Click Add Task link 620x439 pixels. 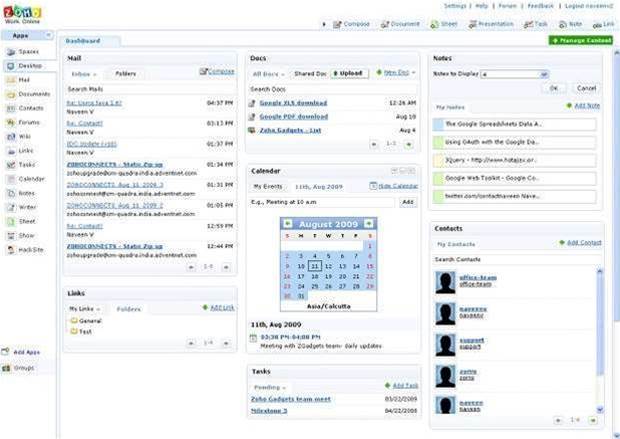(x=402, y=386)
